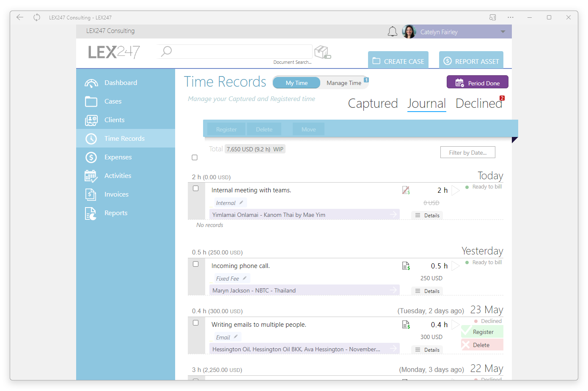Click the Create Case button
The width and height of the screenshot is (588, 391).
pos(398,60)
